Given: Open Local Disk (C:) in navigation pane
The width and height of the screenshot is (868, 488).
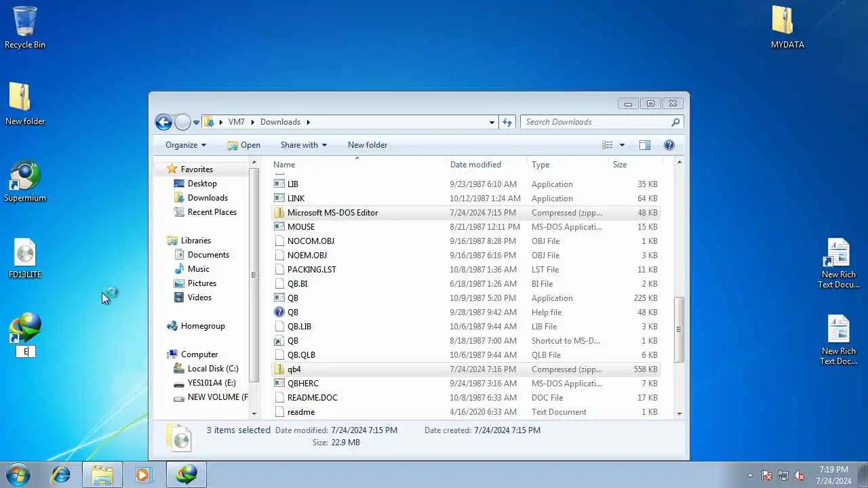Looking at the screenshot, I should [213, 369].
